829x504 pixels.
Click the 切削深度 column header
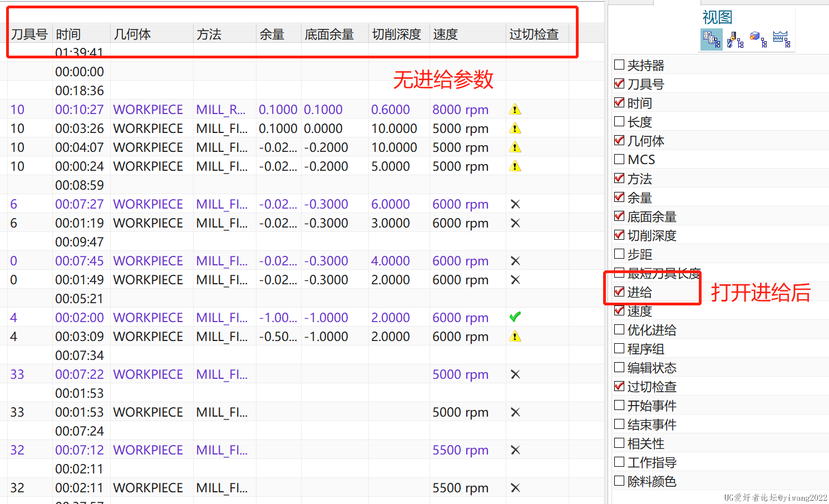tap(399, 34)
